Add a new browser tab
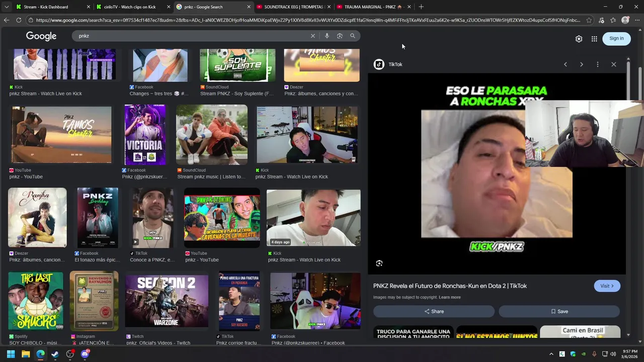Viewport: 644px width, 362px height. pos(421,7)
